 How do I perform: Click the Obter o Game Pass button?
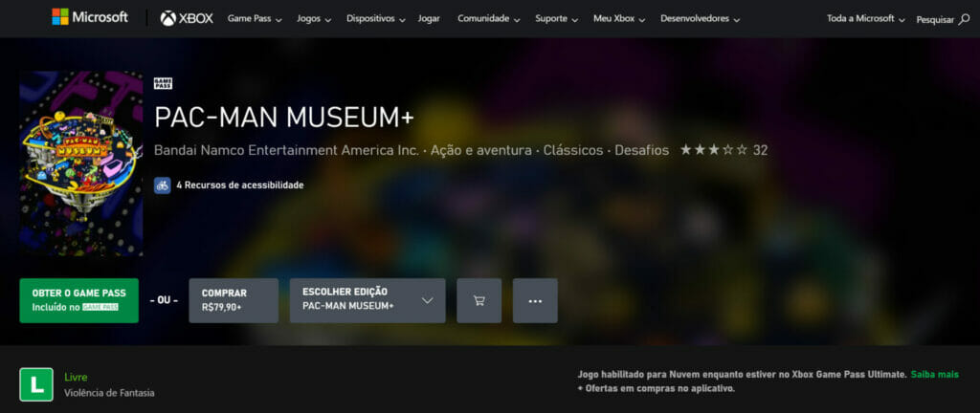(78, 300)
